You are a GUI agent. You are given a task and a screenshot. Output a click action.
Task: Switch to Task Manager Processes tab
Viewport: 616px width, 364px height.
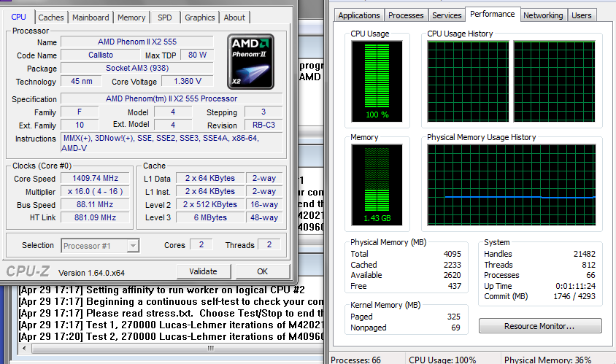coord(406,15)
